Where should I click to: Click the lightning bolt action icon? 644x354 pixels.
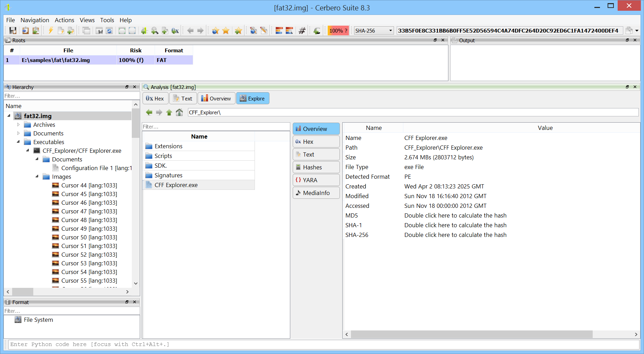coord(51,30)
